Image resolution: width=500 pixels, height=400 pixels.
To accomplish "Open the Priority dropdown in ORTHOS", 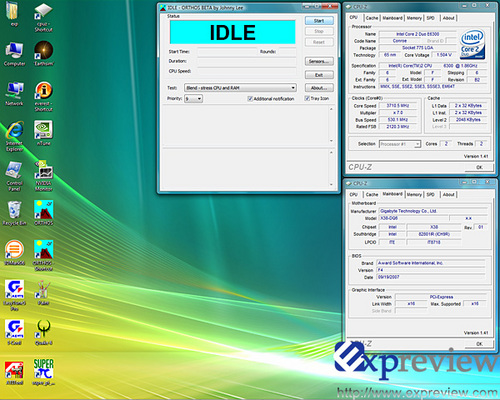I will (x=194, y=99).
